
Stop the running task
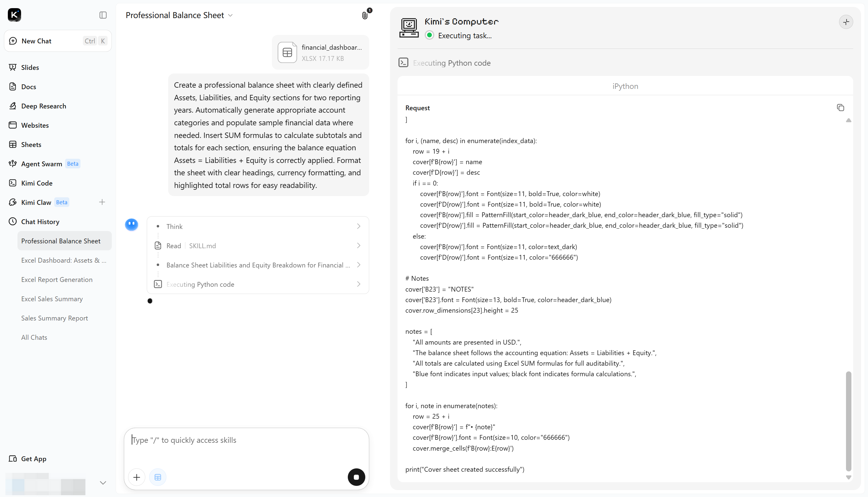(x=356, y=477)
